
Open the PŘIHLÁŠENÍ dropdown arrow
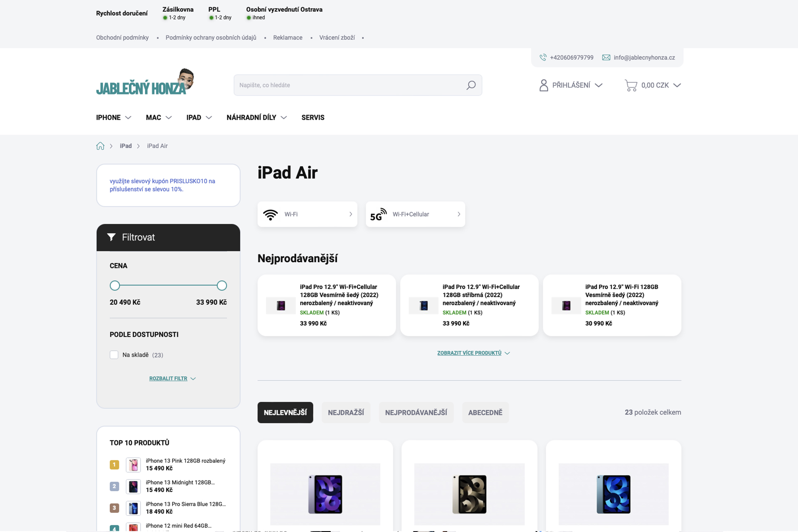click(x=598, y=85)
